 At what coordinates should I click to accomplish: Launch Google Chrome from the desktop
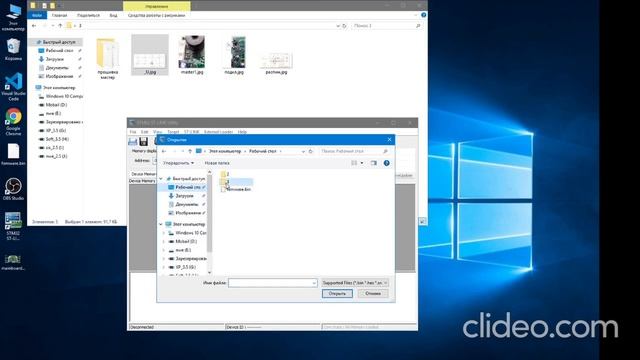[x=13, y=121]
